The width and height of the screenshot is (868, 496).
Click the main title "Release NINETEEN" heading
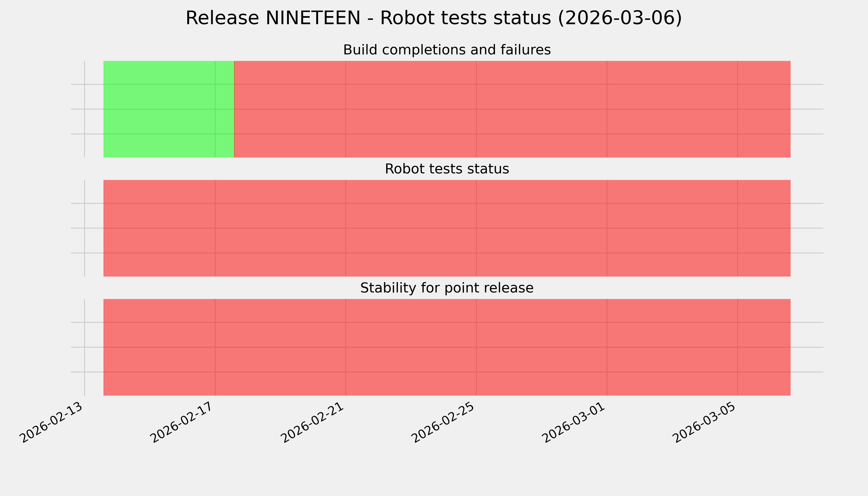pyautogui.click(x=433, y=18)
